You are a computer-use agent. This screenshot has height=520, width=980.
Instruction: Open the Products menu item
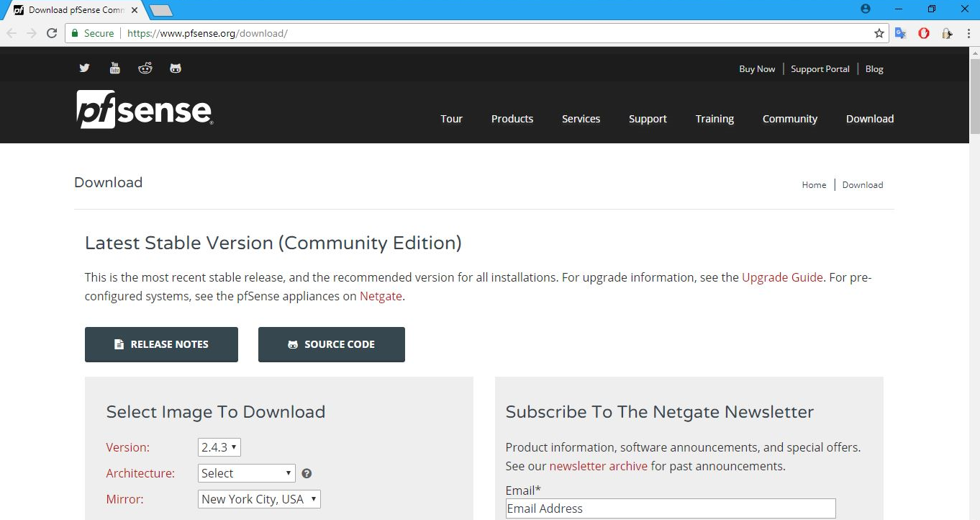512,119
